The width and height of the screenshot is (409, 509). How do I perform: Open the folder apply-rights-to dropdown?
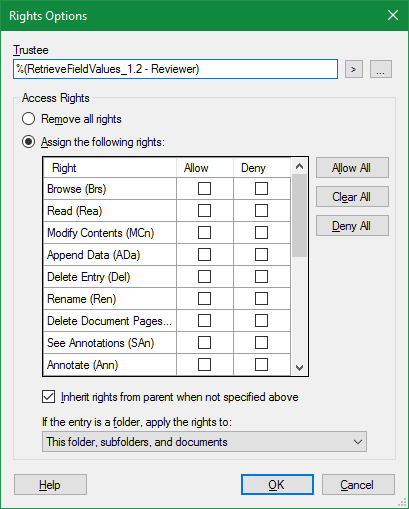click(204, 442)
